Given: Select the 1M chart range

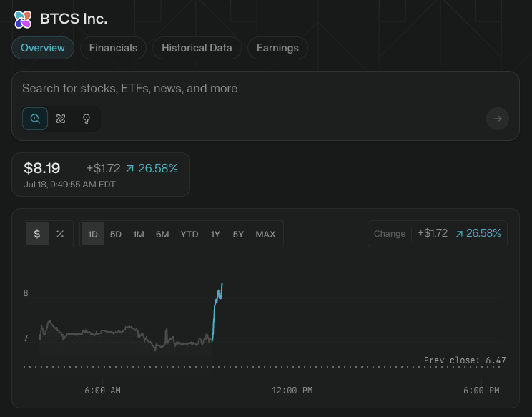Looking at the screenshot, I should pos(139,234).
